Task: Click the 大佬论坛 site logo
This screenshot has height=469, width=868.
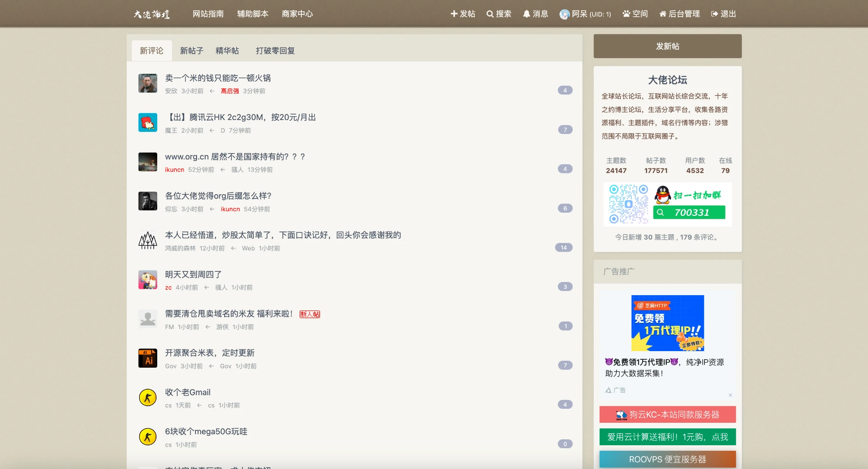Action: tap(151, 14)
